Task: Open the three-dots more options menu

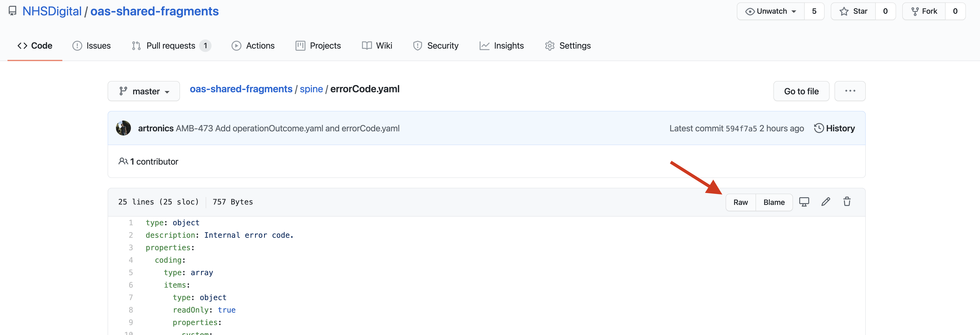Action: pyautogui.click(x=849, y=91)
